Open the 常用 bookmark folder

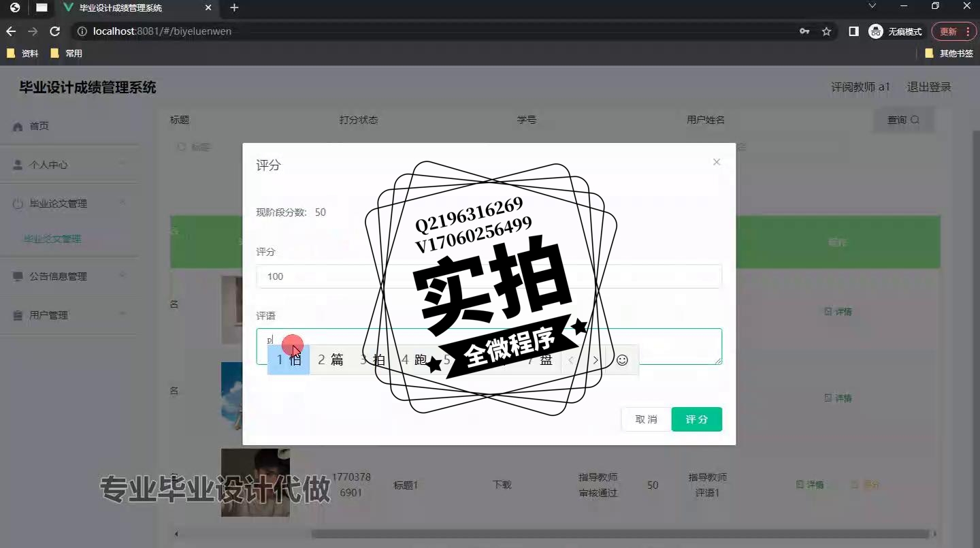(x=67, y=53)
